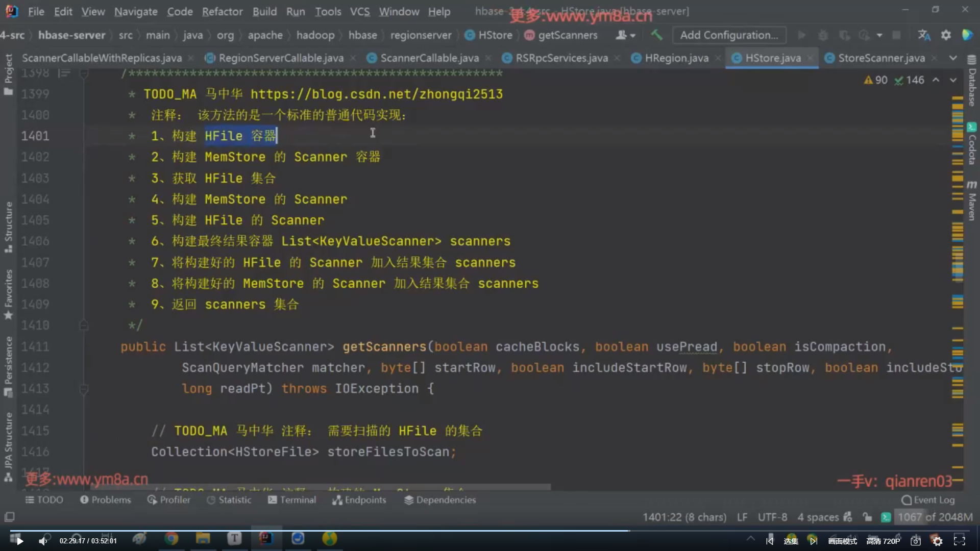The height and width of the screenshot is (551, 980).
Task: Expand the hidden editor tabs dropdown
Action: coord(953,58)
